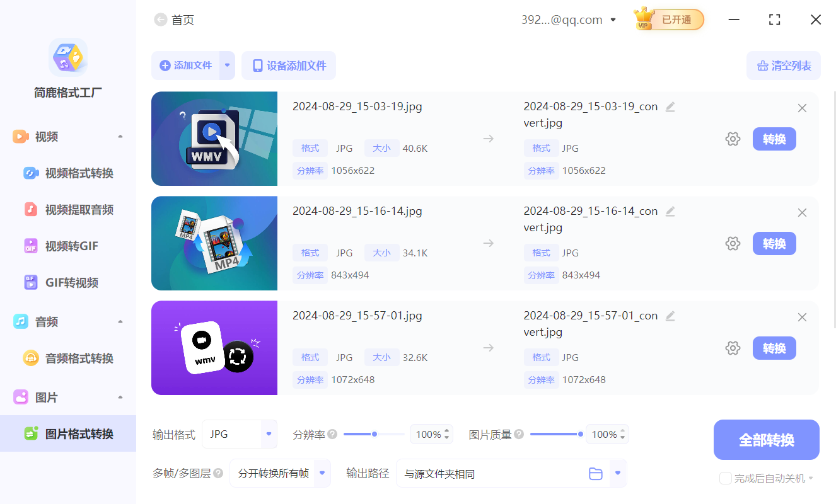Open settings gear for 2024-08-29_15-03-19.jpg
Viewport: 836px width, 504px height.
pos(733,139)
